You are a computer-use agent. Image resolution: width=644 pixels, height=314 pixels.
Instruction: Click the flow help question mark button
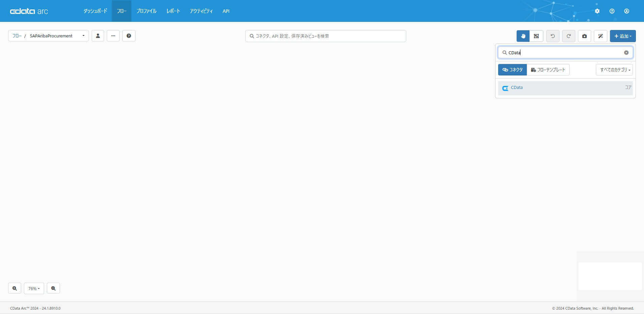tap(129, 36)
